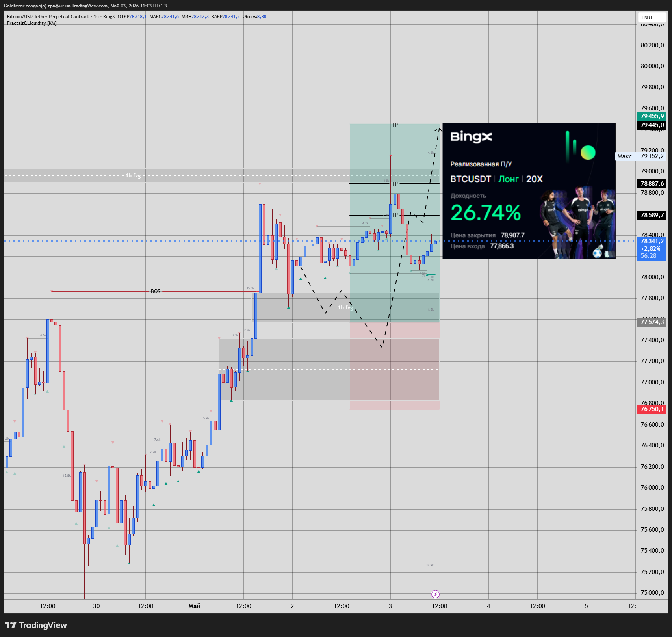Click the Реализованная П/У heading
Viewport: 672px width, 637px height.
(481, 164)
